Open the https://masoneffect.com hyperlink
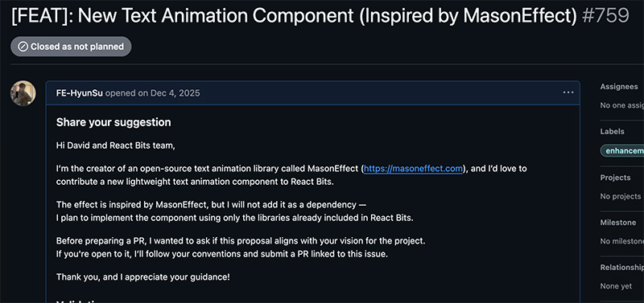The image size is (644, 303). point(414,169)
